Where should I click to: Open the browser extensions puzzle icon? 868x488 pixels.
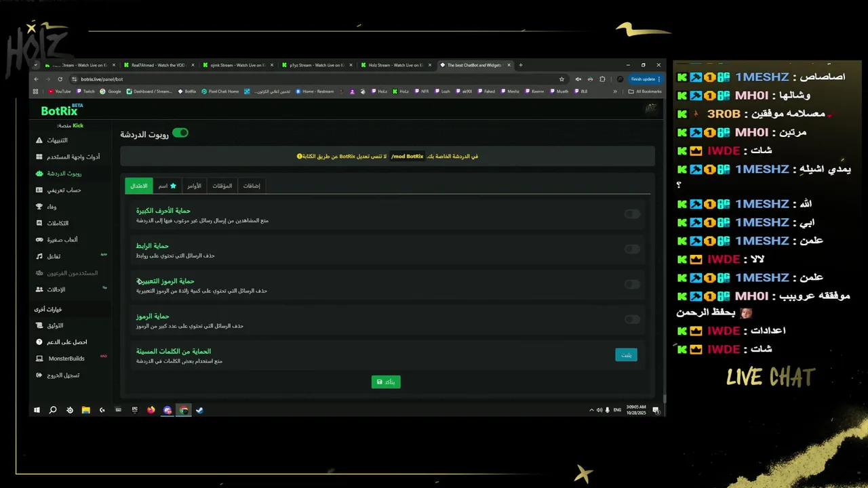pyautogui.click(x=602, y=79)
